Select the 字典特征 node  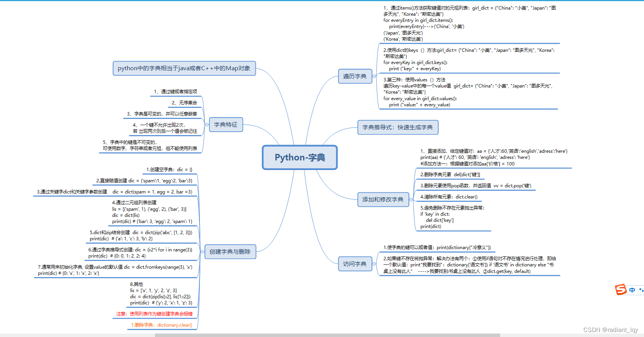(226, 125)
